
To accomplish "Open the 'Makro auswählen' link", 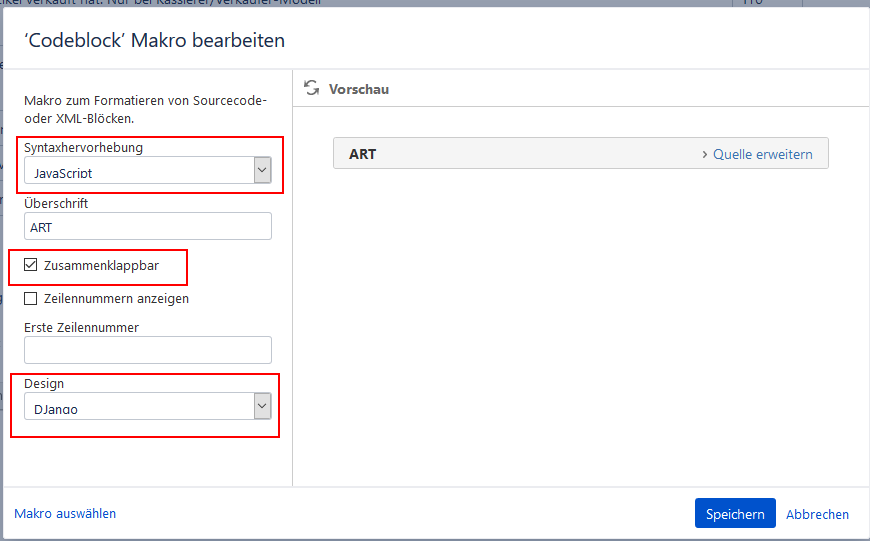I will coord(65,513).
